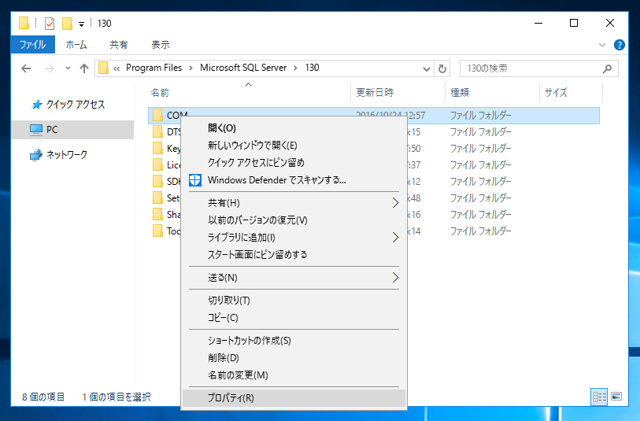The height and width of the screenshot is (421, 640).
Task: Switch to the 共有 ribbon tab
Action: (119, 45)
